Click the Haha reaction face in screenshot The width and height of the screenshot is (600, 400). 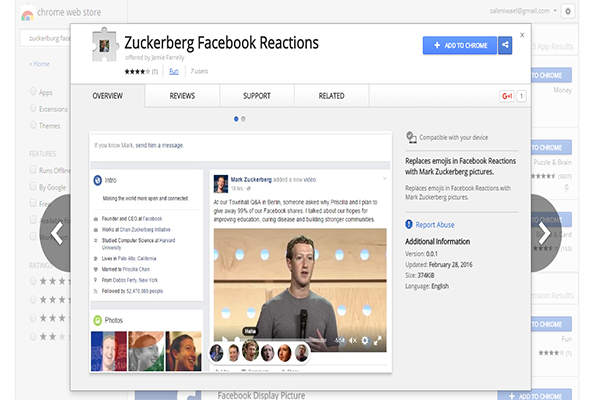click(251, 350)
